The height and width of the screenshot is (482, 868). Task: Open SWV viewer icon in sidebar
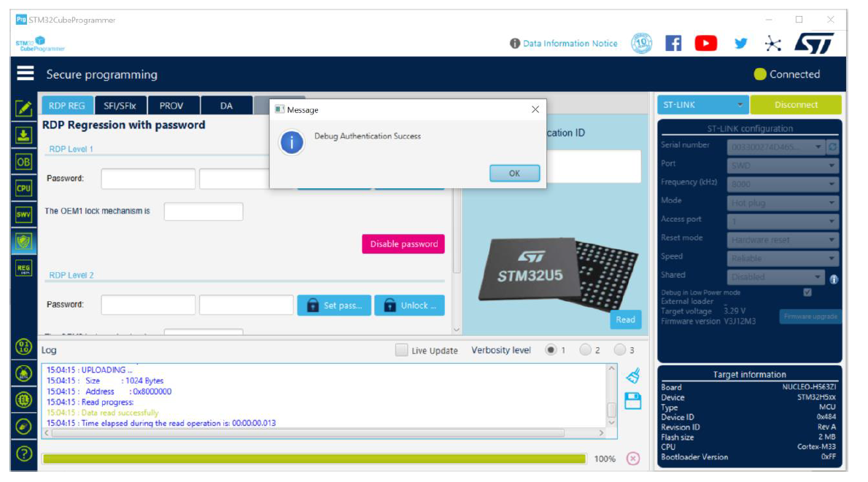click(24, 214)
